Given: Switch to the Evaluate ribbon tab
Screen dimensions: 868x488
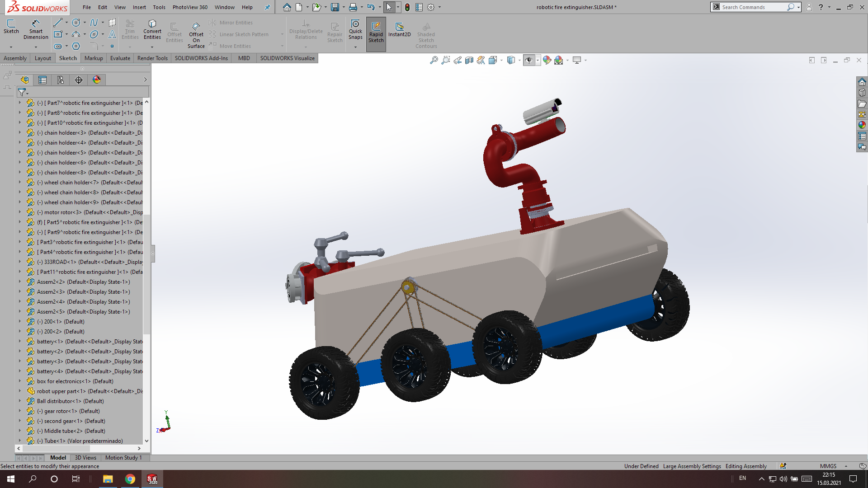Looking at the screenshot, I should tap(119, 58).
